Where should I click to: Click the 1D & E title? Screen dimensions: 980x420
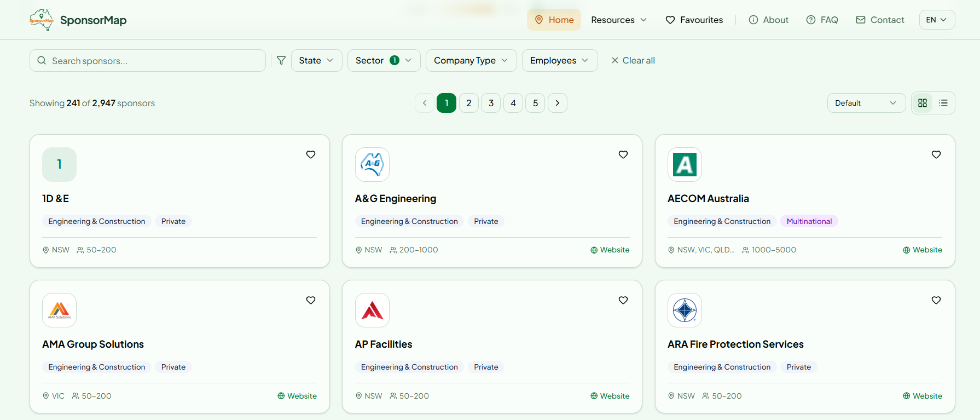coord(55,198)
